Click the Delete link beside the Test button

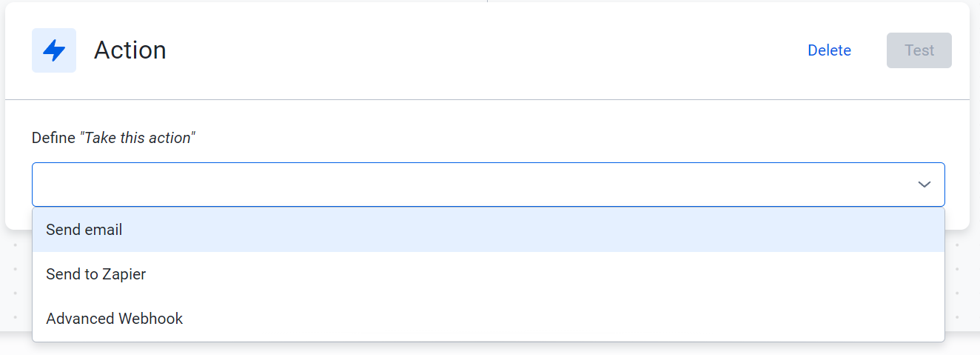[x=829, y=50]
